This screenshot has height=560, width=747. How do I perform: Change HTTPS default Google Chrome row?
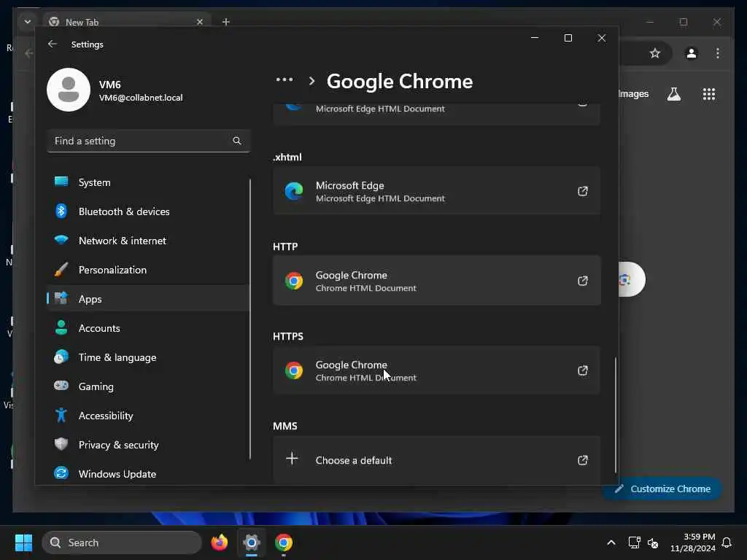(x=436, y=370)
